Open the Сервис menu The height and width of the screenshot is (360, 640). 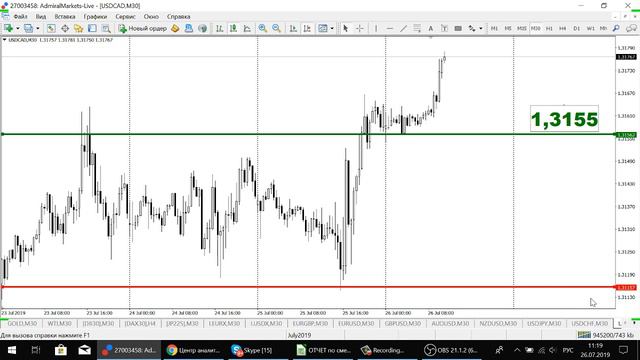pos(125,17)
